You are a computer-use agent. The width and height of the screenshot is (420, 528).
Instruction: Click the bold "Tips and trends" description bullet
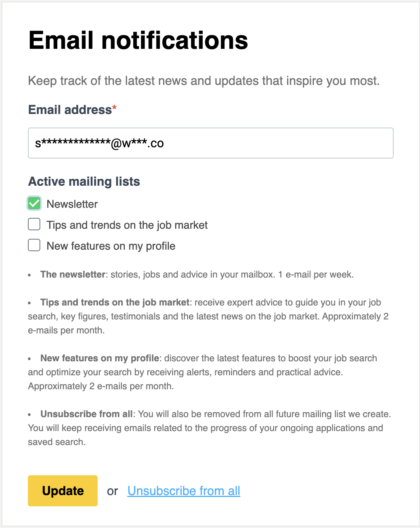point(115,302)
